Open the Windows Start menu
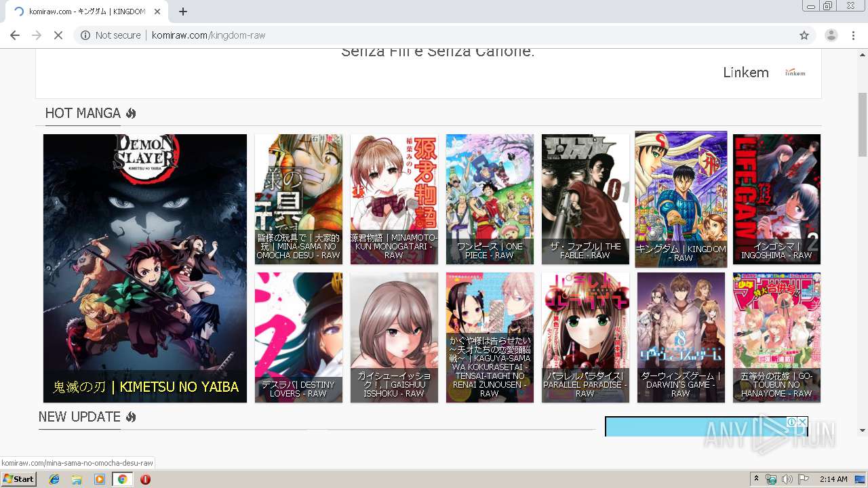The height and width of the screenshot is (488, 868). point(18,479)
